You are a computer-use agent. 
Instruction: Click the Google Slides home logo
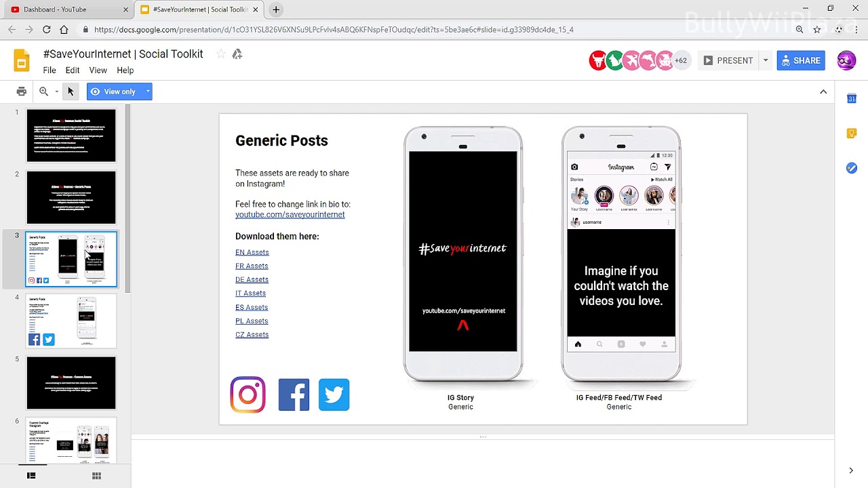22,61
